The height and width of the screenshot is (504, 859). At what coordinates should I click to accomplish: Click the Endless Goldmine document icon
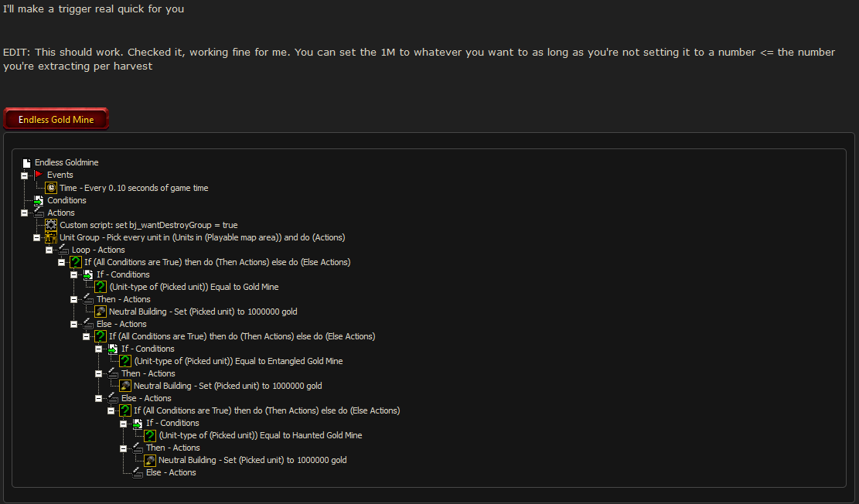[26, 162]
